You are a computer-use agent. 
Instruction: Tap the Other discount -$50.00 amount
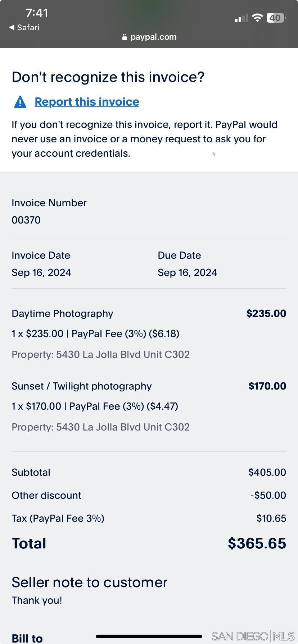tap(268, 495)
